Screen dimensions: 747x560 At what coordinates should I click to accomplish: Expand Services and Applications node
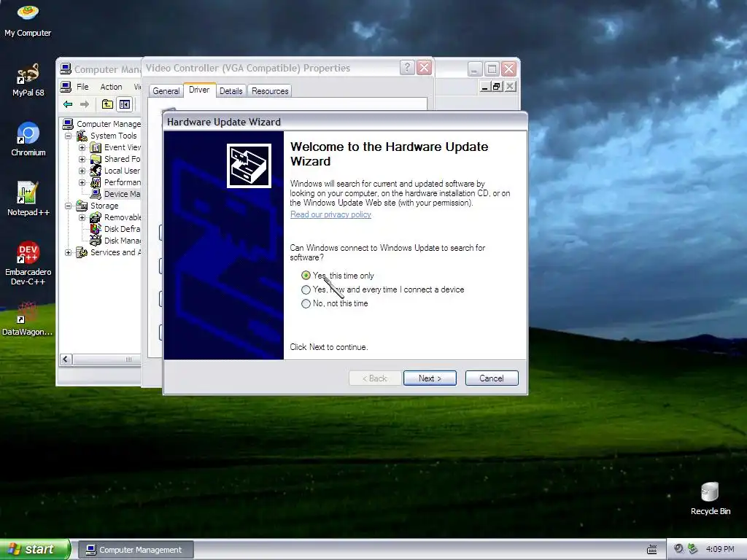tap(68, 252)
